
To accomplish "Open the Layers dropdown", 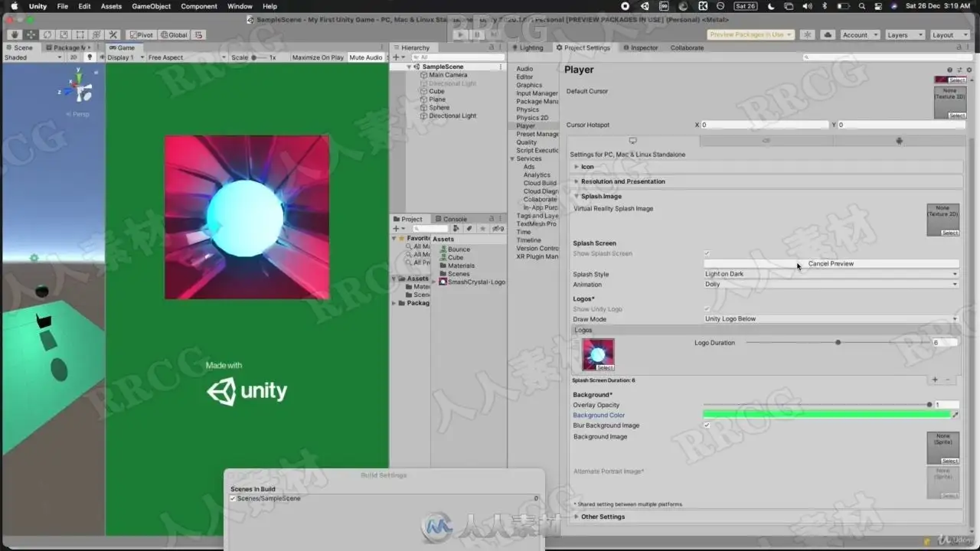I will tap(904, 34).
